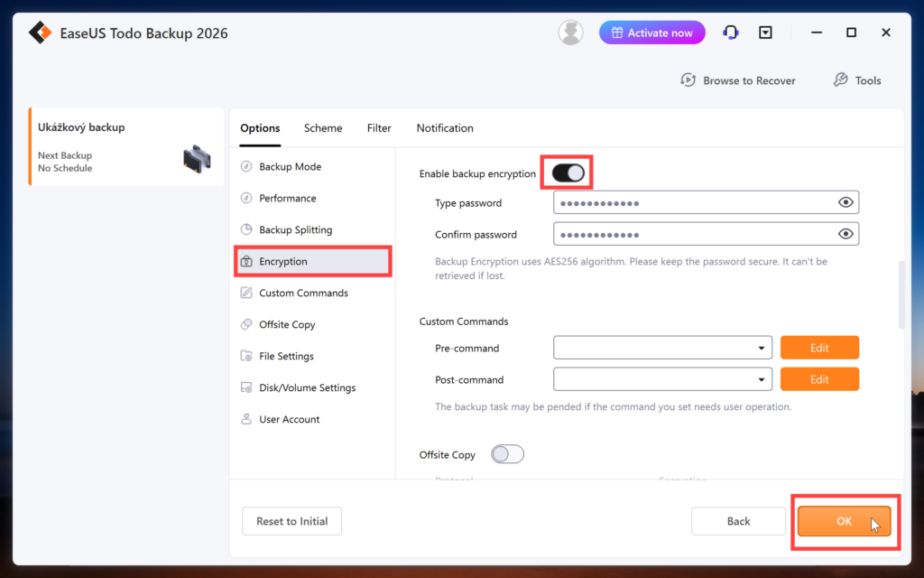Click the 'Enable backup encryption' label
Image resolution: width=924 pixels, height=578 pixels.
477,173
